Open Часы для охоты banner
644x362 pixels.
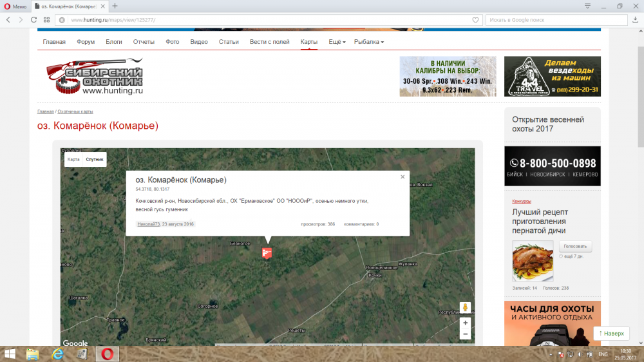point(553,323)
